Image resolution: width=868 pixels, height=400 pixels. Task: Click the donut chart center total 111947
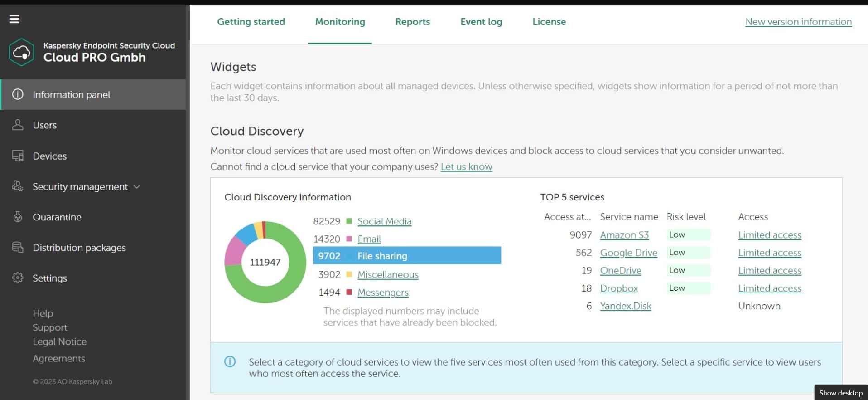(x=265, y=262)
